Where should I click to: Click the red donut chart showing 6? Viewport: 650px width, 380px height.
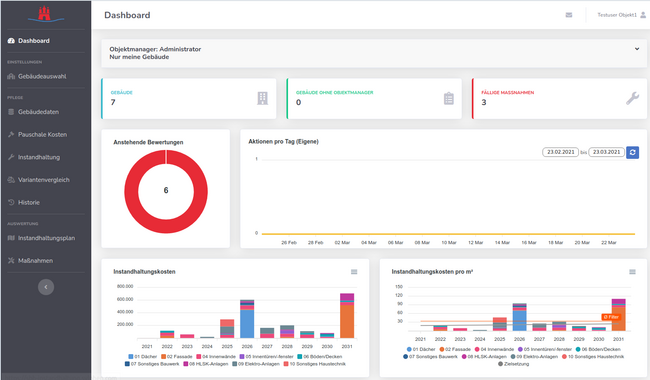pyautogui.click(x=166, y=191)
